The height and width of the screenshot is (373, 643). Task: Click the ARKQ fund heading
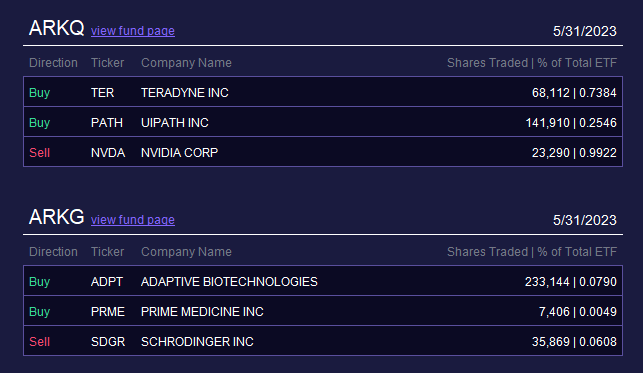coord(57,28)
